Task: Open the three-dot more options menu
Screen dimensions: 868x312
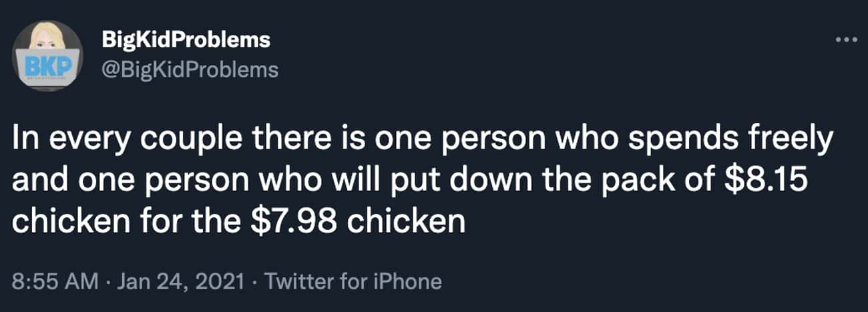Action: point(847,39)
